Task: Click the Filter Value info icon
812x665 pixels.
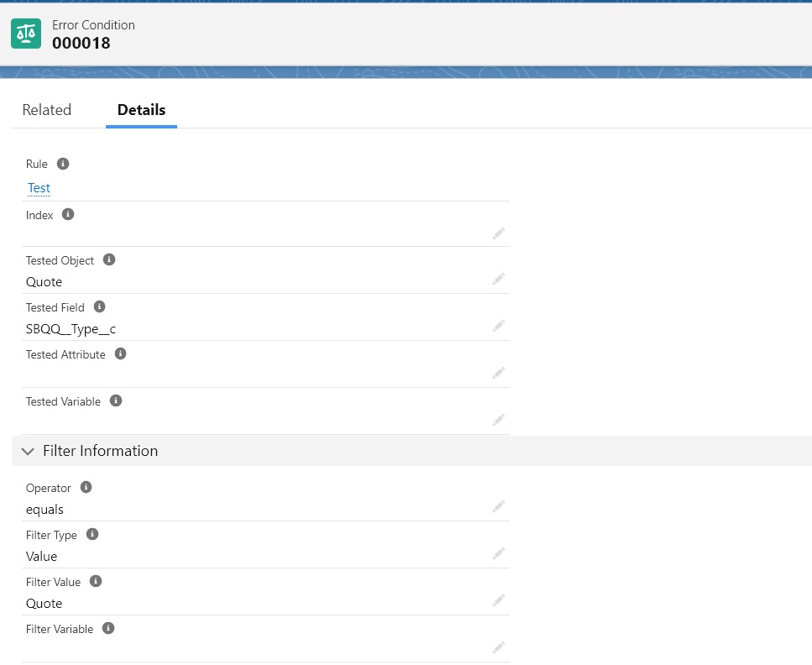Action: [x=96, y=581]
